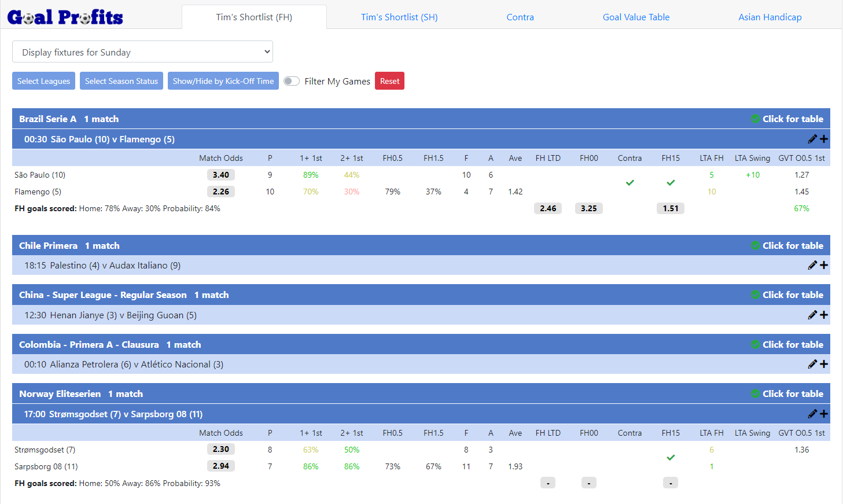The width and height of the screenshot is (843, 504).
Task: Click the São Paulo 1+ 1st value 89%
Action: click(311, 175)
